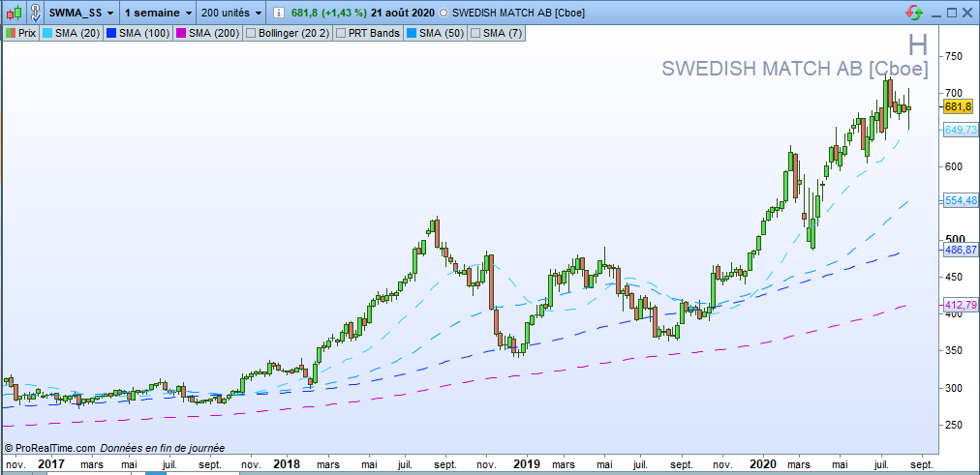Click the 2019 label on time axis

pos(526,465)
